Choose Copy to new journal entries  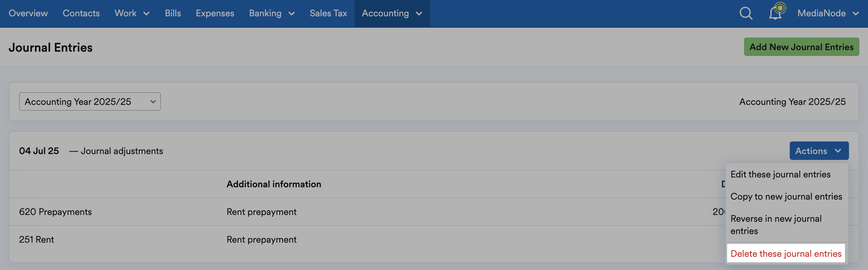(x=786, y=196)
